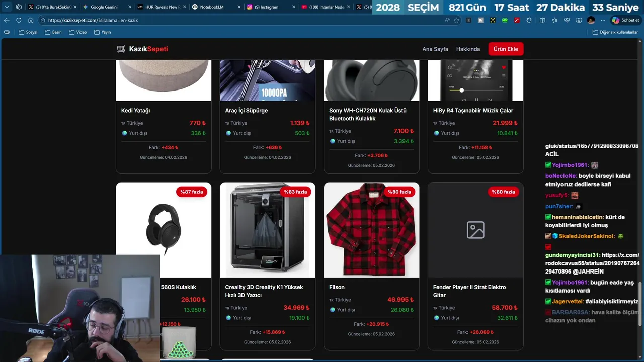Open the Video bookmarks folder
This screenshot has height=362, width=644.
(x=78, y=32)
